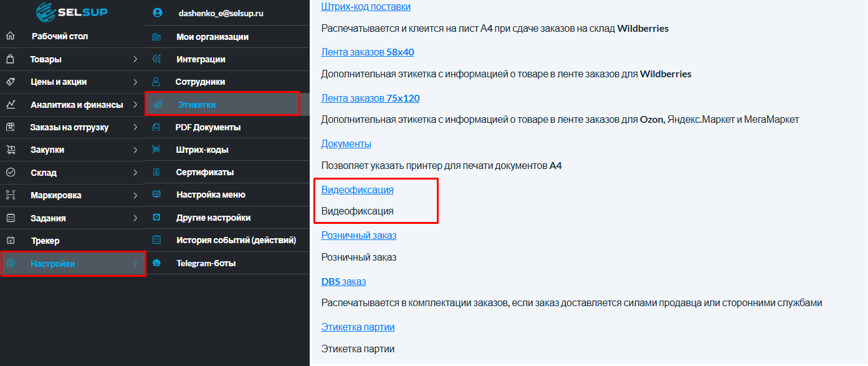Click the building icon beside Мои организации
This screenshot has height=366, width=868.
point(156,37)
